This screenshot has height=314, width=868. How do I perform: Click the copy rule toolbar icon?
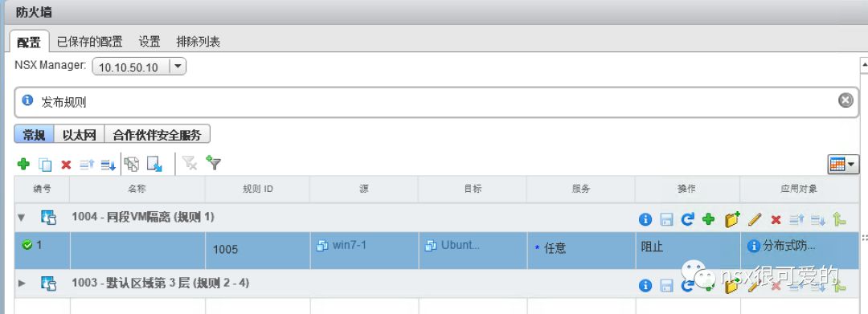coord(45,164)
